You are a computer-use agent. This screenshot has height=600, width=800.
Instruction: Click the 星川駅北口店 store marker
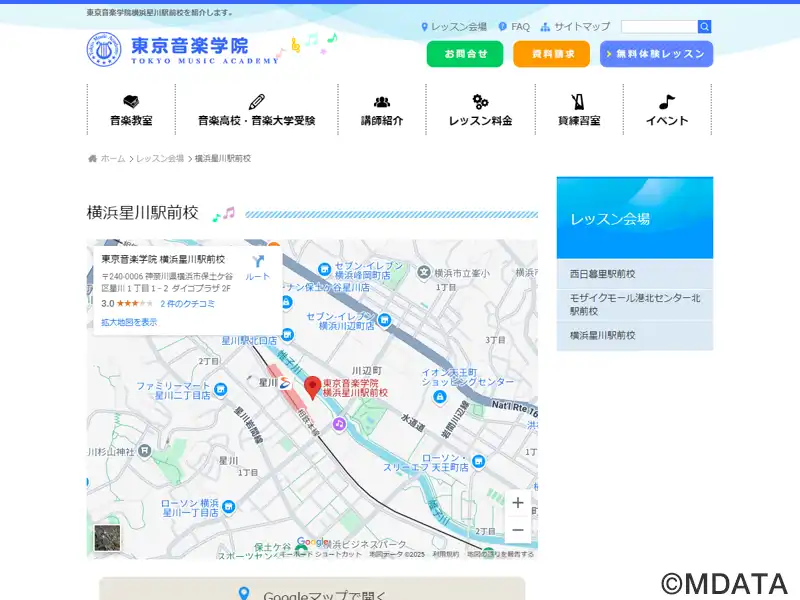(288, 335)
